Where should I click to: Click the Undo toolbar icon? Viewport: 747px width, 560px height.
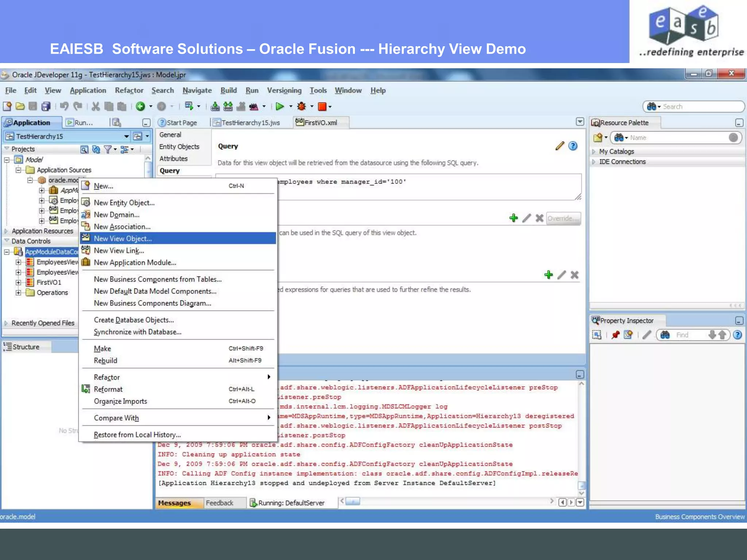(64, 106)
